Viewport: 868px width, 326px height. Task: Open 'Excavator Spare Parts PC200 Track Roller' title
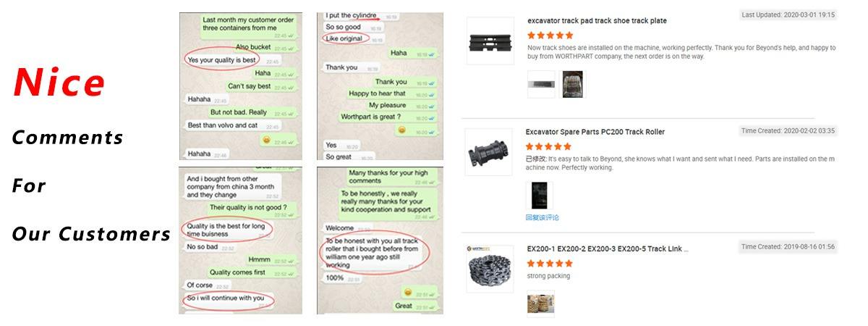(595, 132)
